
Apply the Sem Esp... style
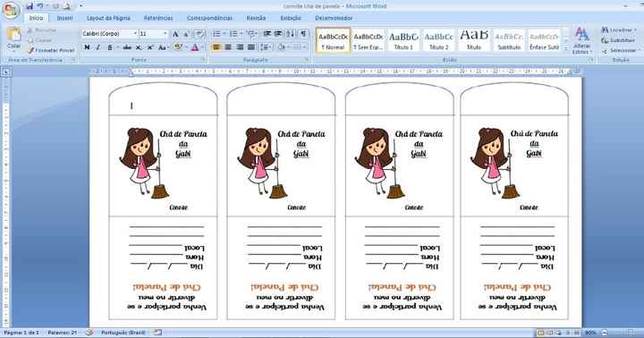click(x=368, y=40)
